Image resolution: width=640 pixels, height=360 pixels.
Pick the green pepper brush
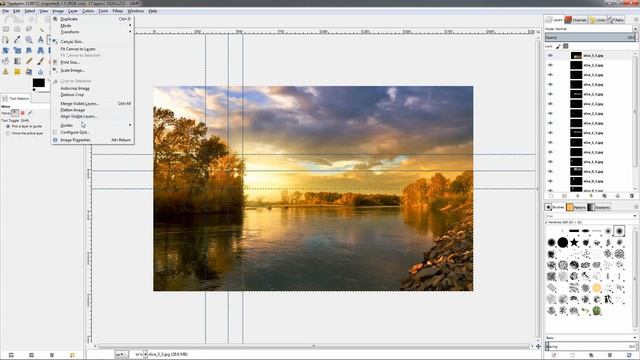(x=597, y=311)
